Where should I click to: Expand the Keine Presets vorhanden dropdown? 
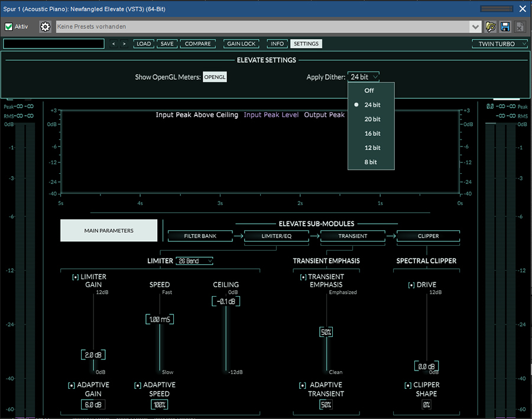pos(475,27)
